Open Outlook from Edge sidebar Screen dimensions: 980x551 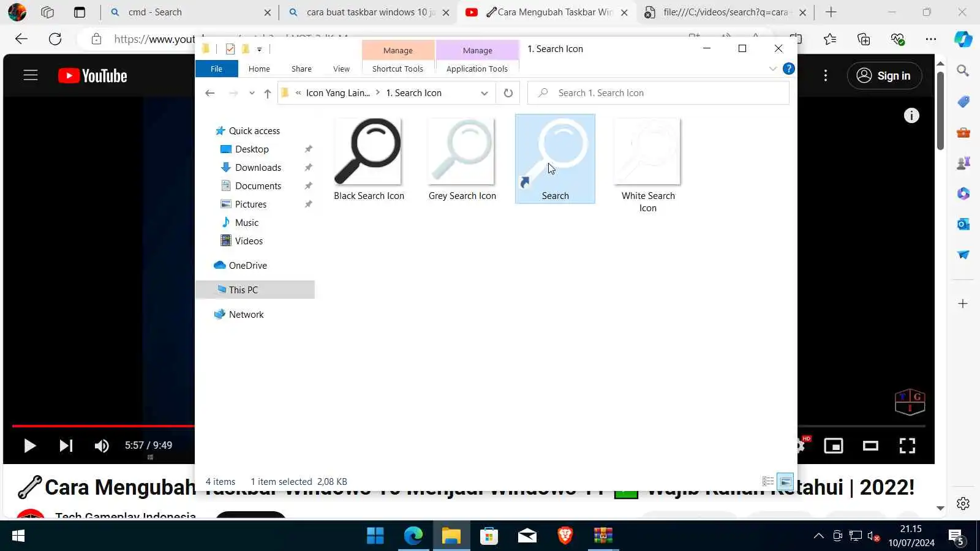point(963,224)
